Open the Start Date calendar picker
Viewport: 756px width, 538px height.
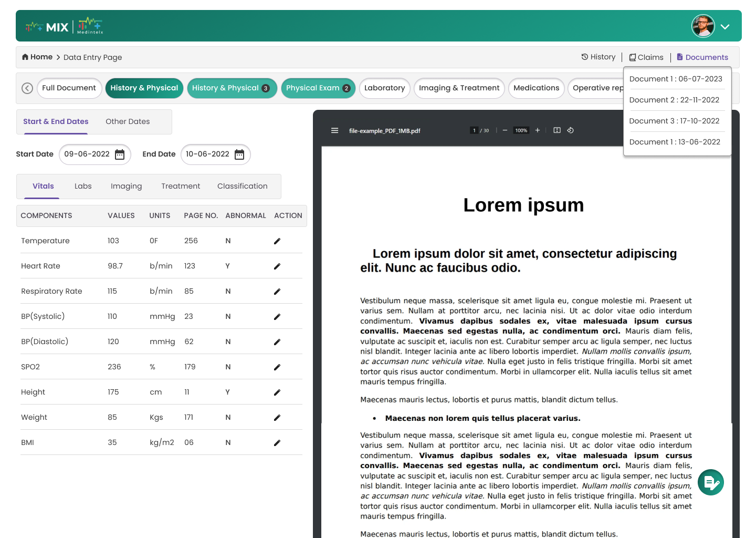pos(120,154)
